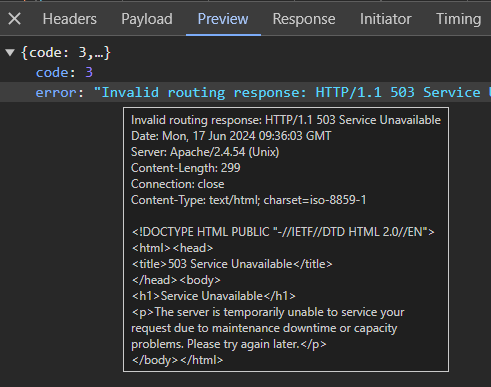Select the error property row
Screen dimensions: 491x387
coord(245,92)
